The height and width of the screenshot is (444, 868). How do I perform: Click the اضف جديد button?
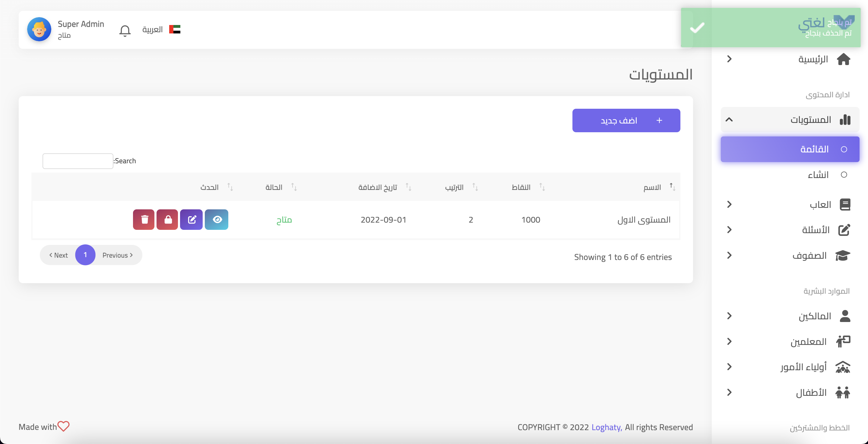[x=626, y=120]
